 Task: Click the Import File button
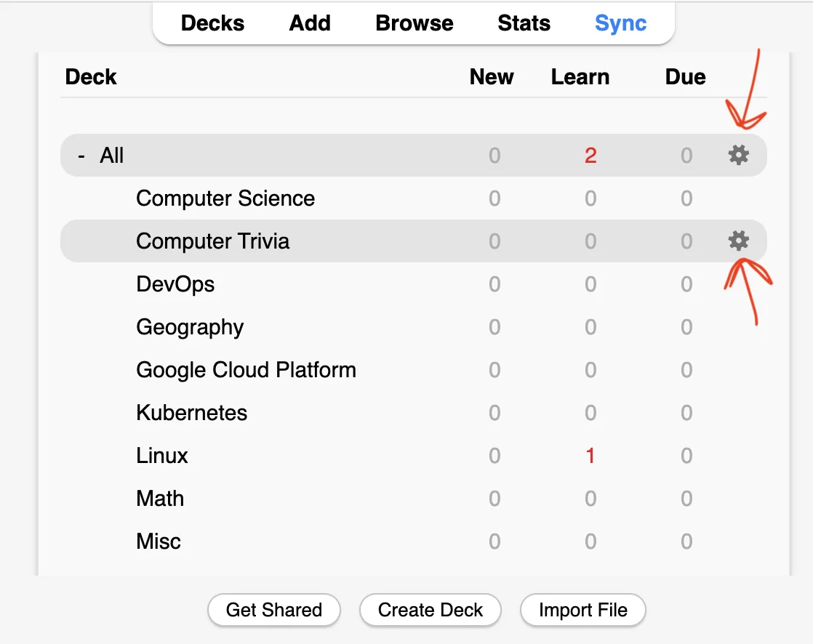tap(582, 610)
